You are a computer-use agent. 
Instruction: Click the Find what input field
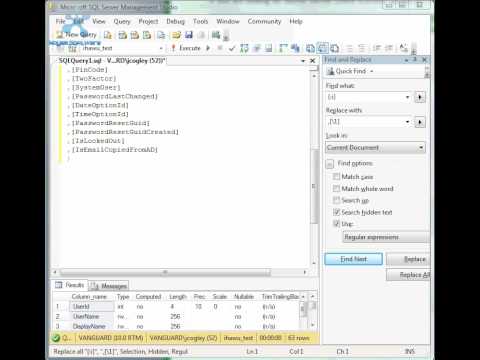[x=365, y=97]
